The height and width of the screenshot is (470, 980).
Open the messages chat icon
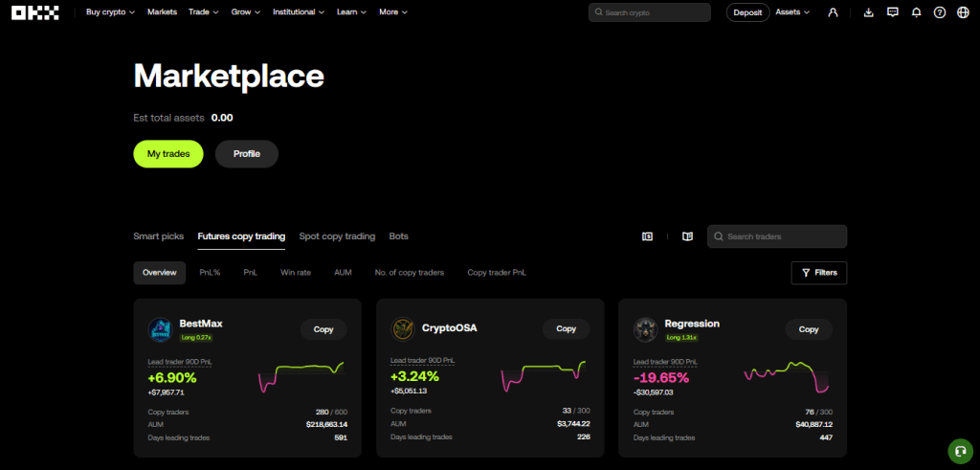point(893,12)
